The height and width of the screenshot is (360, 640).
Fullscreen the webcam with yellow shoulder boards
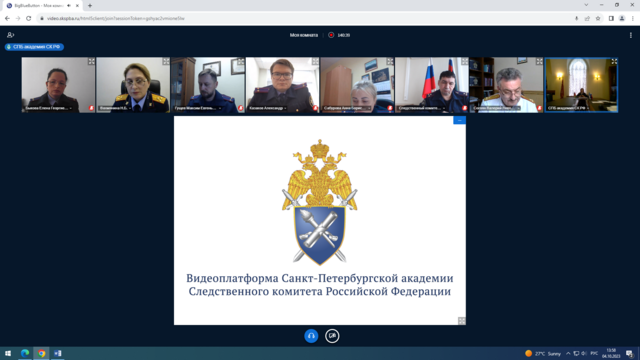pos(166,62)
